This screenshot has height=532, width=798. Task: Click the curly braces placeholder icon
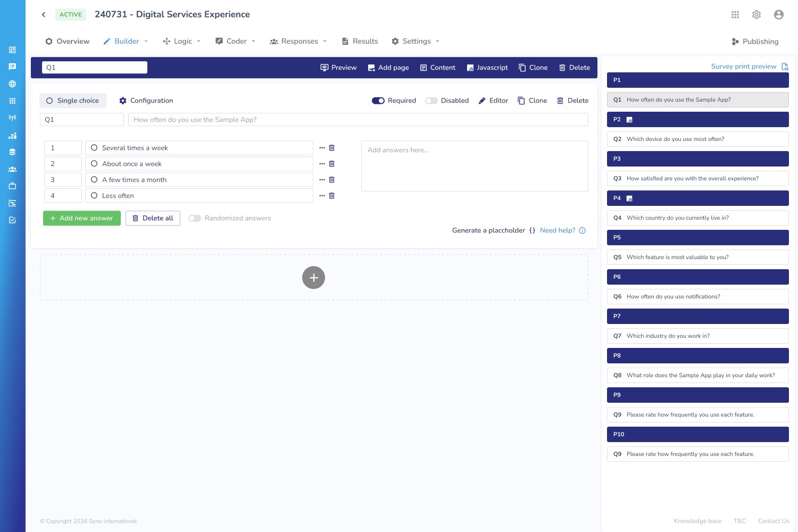pos(532,230)
